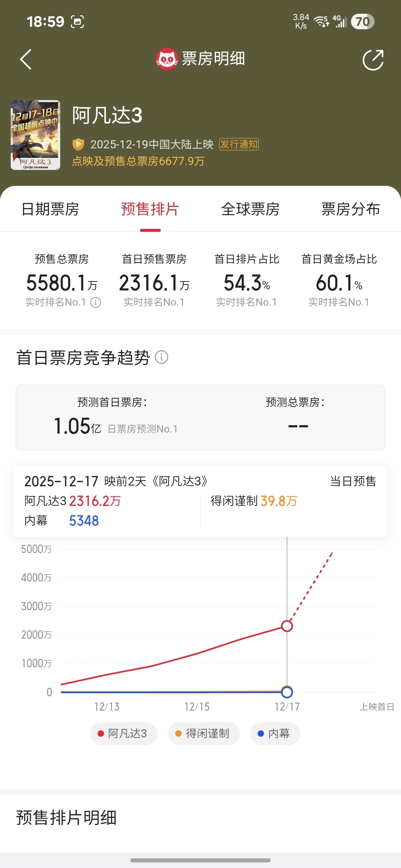The width and height of the screenshot is (401, 868).
Task: Select the 预售排片 tab
Action: click(150, 209)
